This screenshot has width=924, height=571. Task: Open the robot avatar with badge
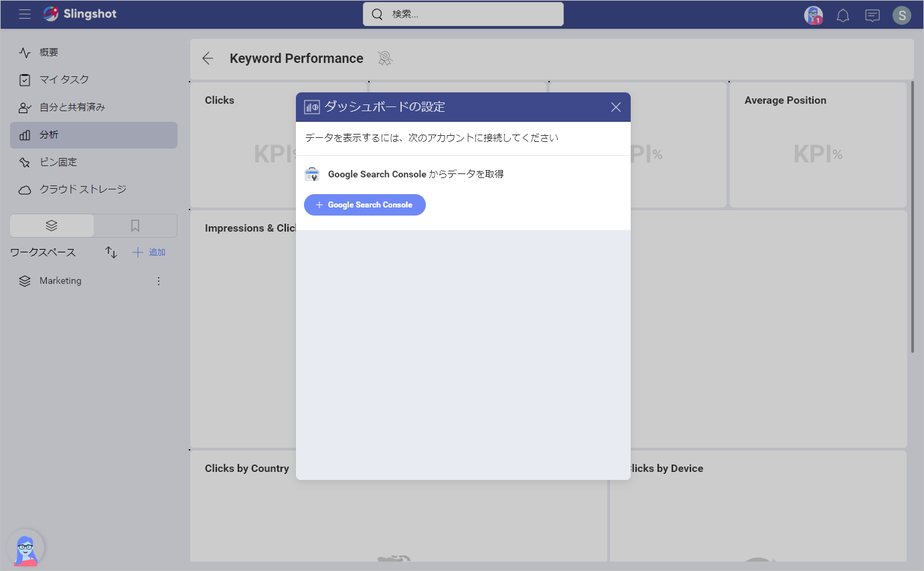tap(814, 15)
